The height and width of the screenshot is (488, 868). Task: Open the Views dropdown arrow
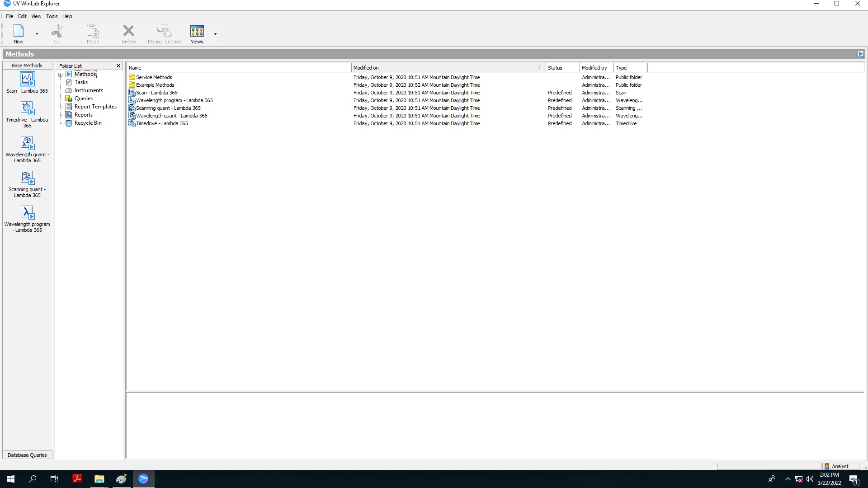[x=215, y=34]
